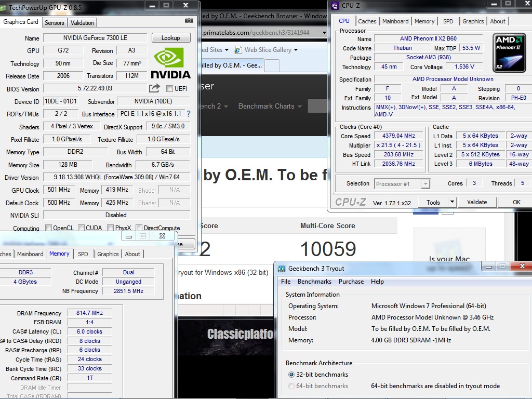Open the Processor #1 selection dropdown
The height and width of the screenshot is (399, 532).
pyautogui.click(x=425, y=184)
